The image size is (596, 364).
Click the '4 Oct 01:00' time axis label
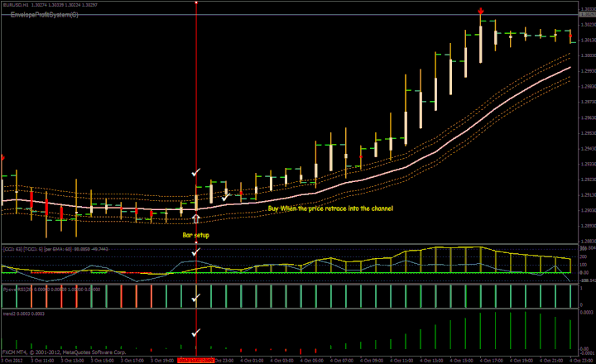coord(252,360)
